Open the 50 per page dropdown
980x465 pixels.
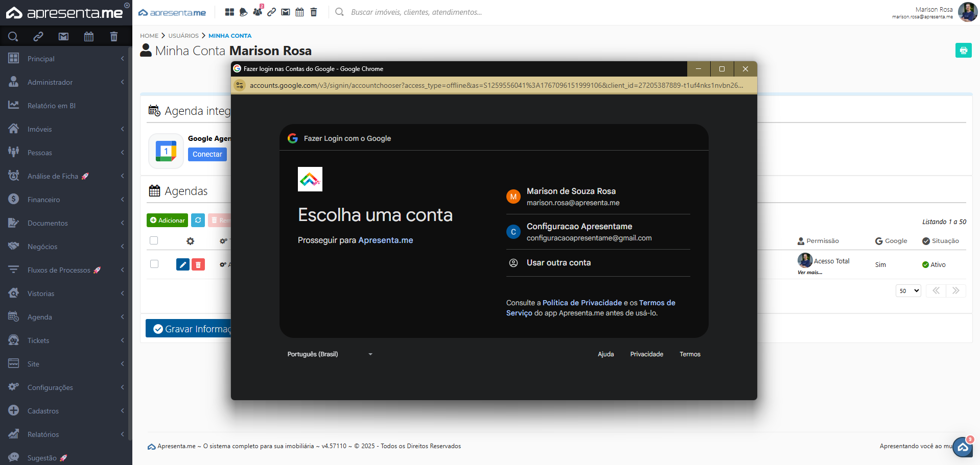pos(908,291)
